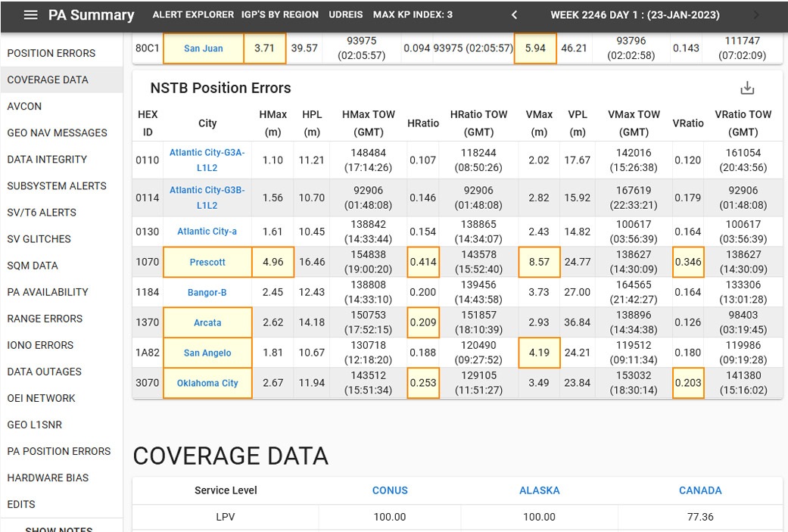Show notes at the sidebar bottom
The image size is (788, 532).
pos(59,529)
